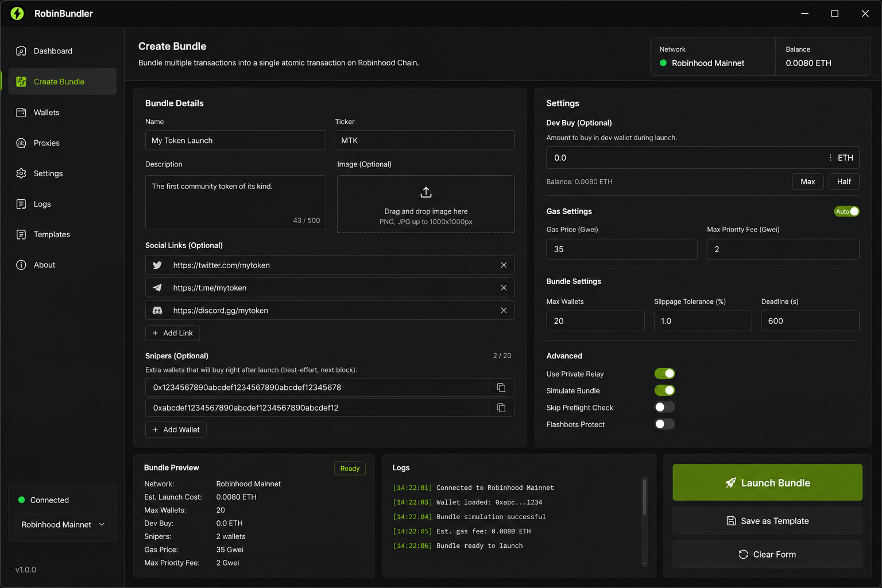Click Add Link button
Viewport: 882px width, 588px height.
coord(172,333)
